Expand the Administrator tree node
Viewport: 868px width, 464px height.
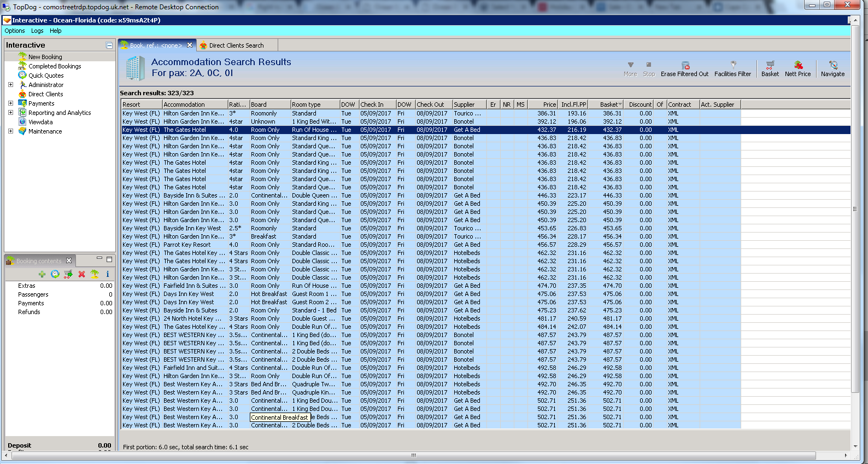click(10, 85)
